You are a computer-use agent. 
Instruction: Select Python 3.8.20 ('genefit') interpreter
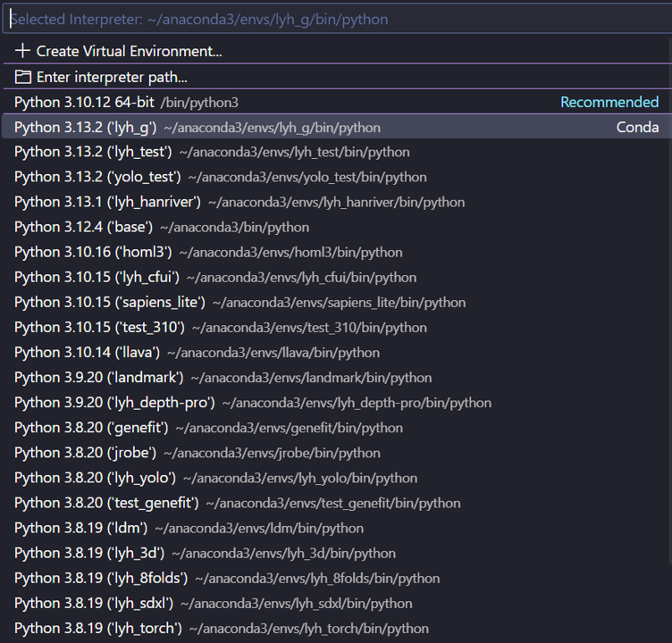pos(337,428)
